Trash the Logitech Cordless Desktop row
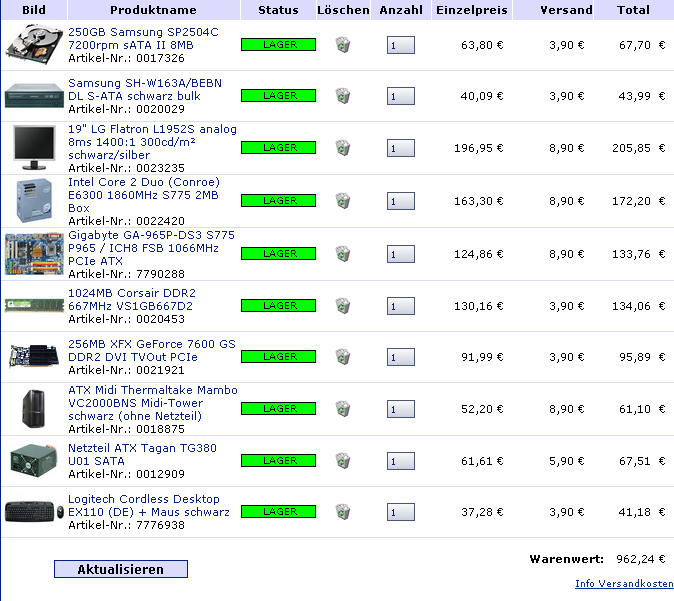This screenshot has height=601, width=674. pyautogui.click(x=343, y=512)
